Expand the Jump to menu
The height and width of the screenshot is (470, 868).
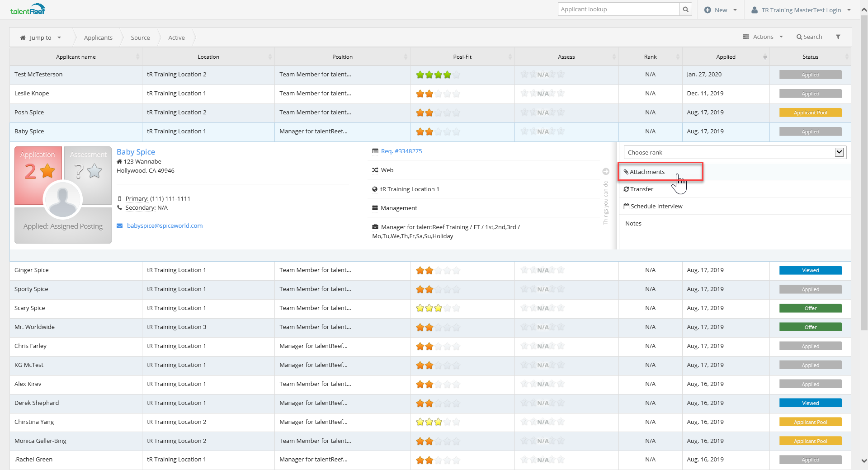pos(41,38)
